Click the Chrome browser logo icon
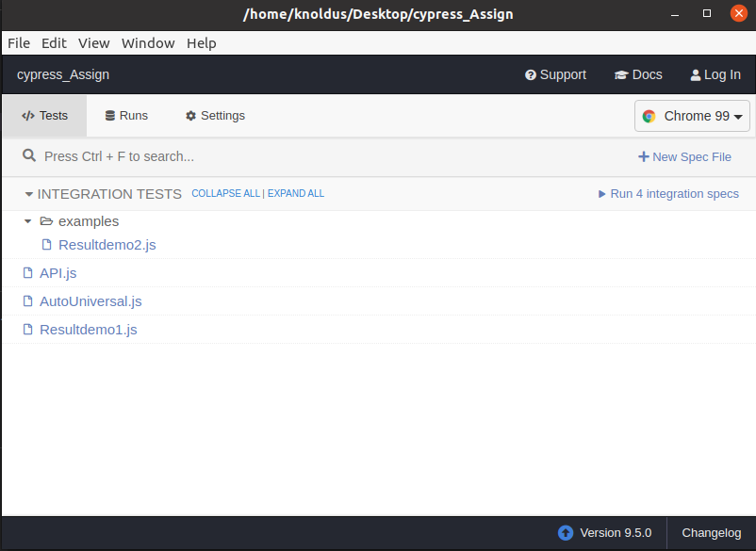The image size is (756, 551). click(649, 116)
